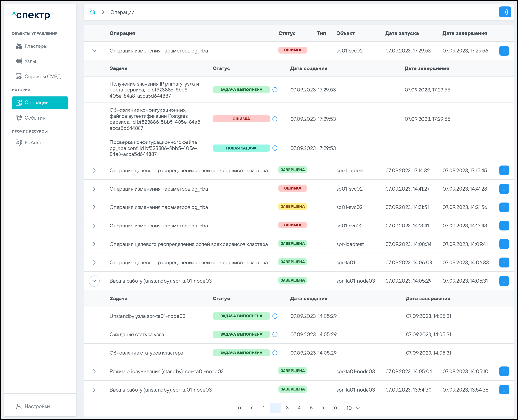
Task: Go to page 3 in pagination
Action: tap(287, 408)
